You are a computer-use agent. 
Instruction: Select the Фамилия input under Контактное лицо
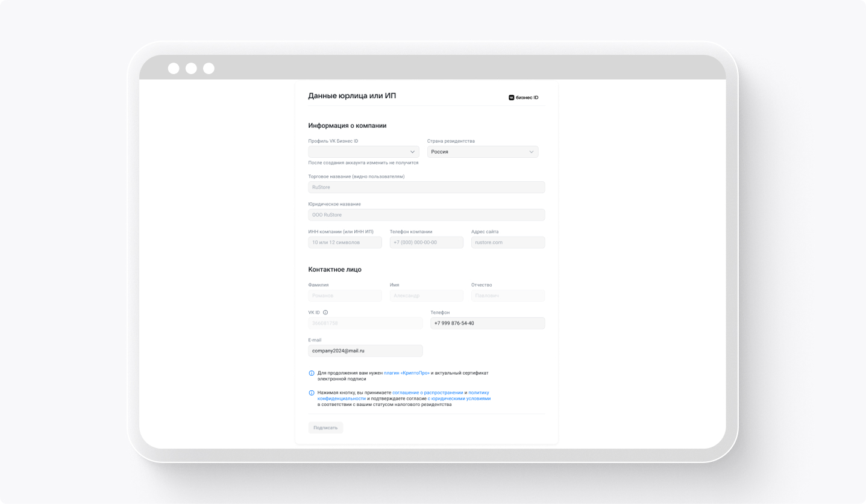tap(345, 296)
